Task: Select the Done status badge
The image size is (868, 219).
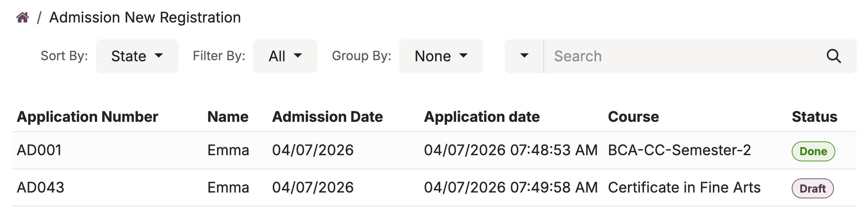Action: click(813, 152)
